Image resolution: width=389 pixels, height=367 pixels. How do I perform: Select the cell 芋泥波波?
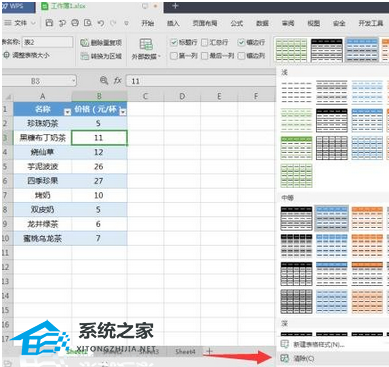pos(42,166)
